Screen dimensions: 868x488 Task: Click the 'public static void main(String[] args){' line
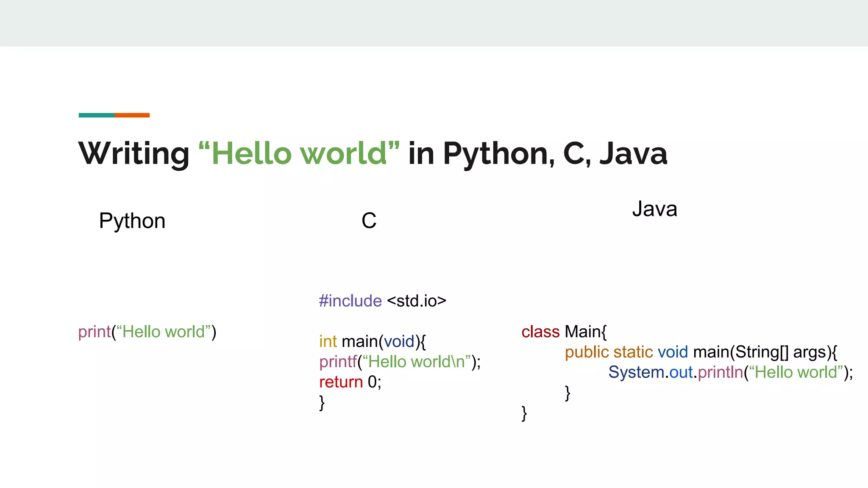coord(701,352)
